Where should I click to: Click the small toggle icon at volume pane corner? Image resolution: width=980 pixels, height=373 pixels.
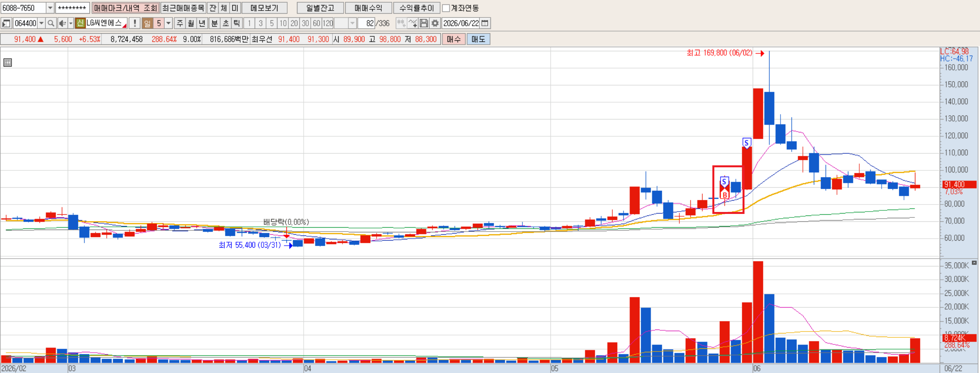tap(974, 263)
